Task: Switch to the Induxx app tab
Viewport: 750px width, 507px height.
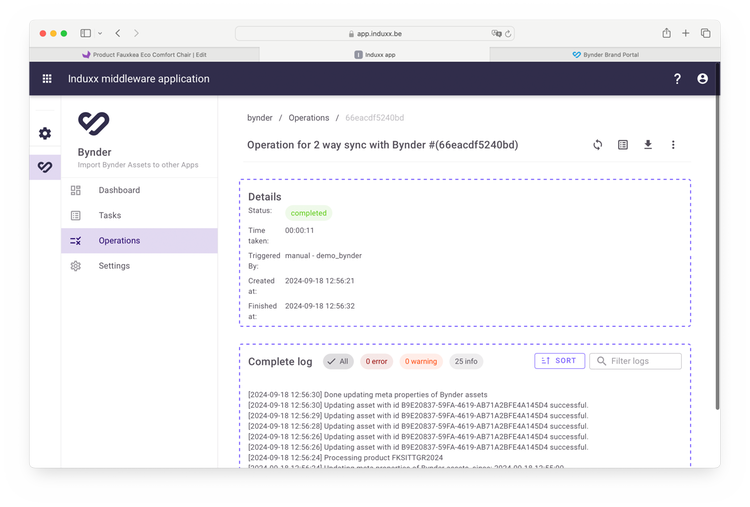Action: point(375,55)
